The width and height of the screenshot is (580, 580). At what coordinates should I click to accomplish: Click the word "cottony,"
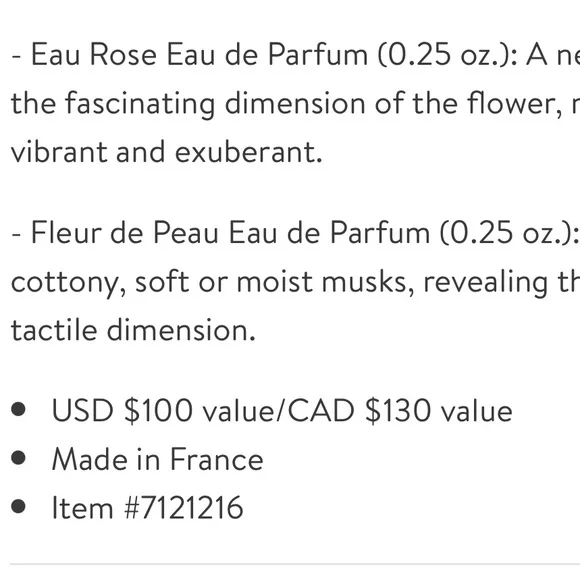click(x=68, y=283)
